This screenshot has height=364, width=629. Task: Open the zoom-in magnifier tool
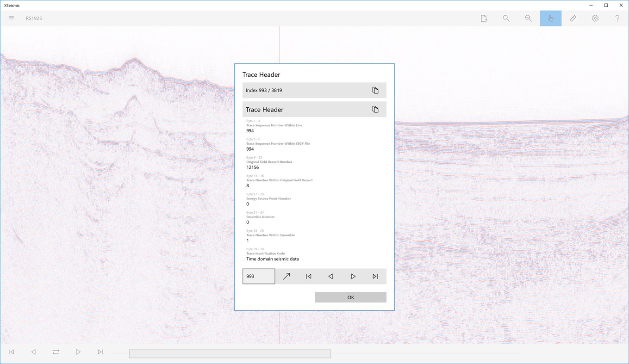click(506, 18)
